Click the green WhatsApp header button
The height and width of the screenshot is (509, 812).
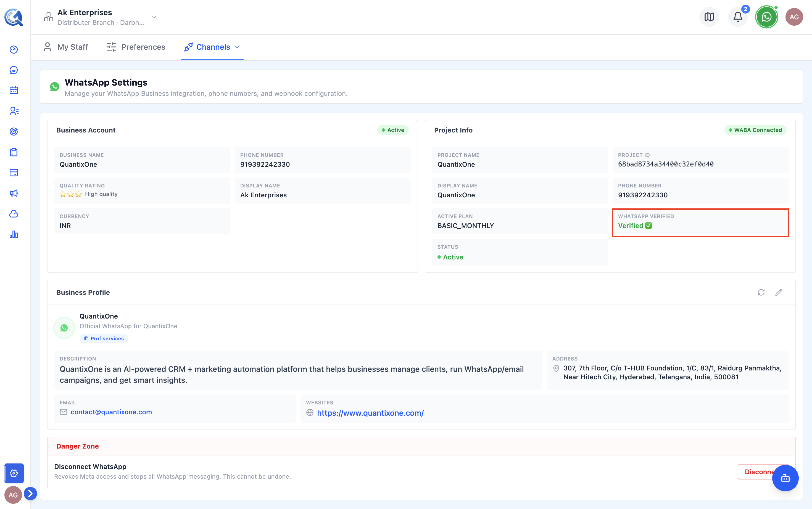(x=766, y=17)
